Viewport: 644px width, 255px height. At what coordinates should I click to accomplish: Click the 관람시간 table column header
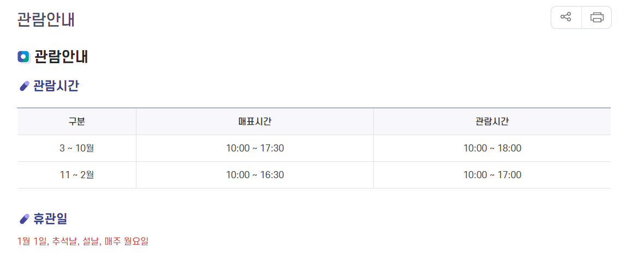492,122
